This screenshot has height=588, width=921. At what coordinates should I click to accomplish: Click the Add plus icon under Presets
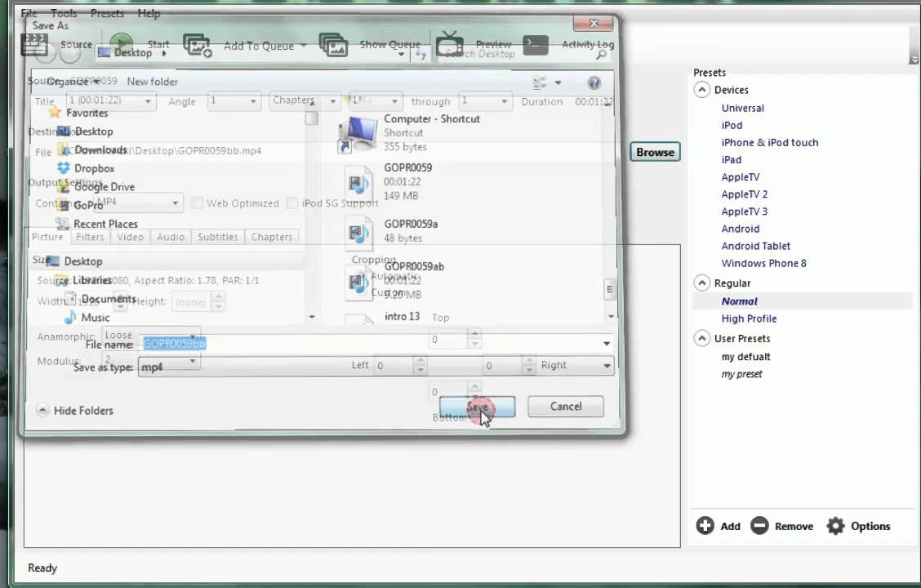tap(705, 526)
